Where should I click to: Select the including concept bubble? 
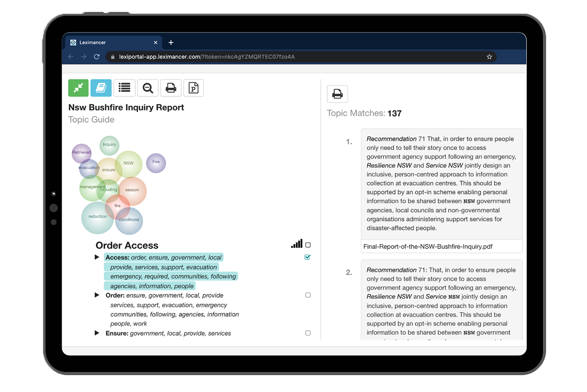108,190
